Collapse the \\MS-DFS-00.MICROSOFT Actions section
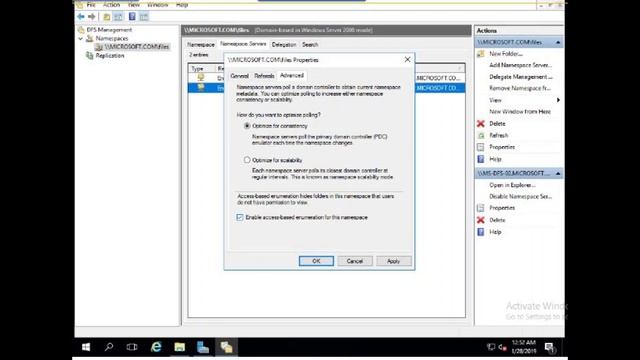640x360 pixels. click(x=558, y=174)
